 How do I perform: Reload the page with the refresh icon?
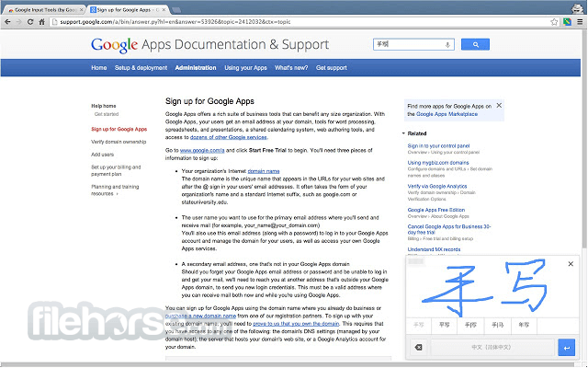tap(30, 22)
